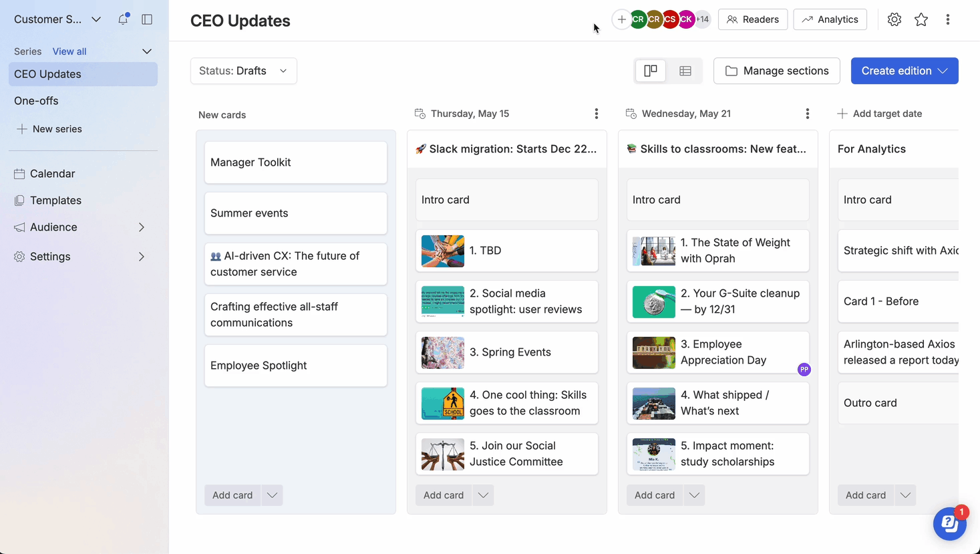This screenshot has height=554, width=980.
Task: Click the PP avatar on Employee Appreciation card
Action: click(x=804, y=370)
